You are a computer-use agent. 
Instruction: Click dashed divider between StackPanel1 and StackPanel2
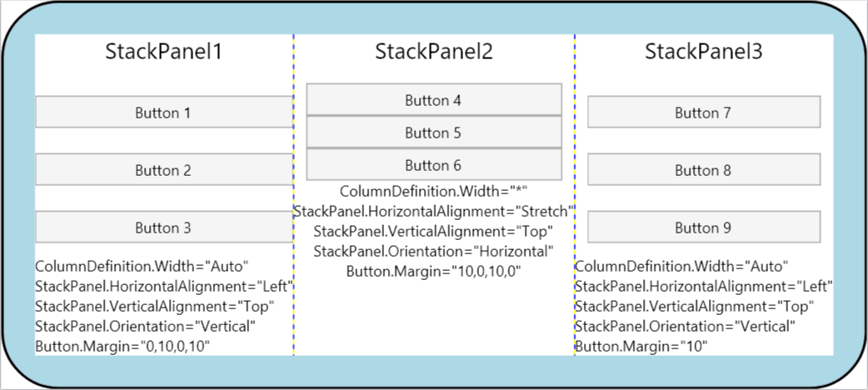coord(293,317)
